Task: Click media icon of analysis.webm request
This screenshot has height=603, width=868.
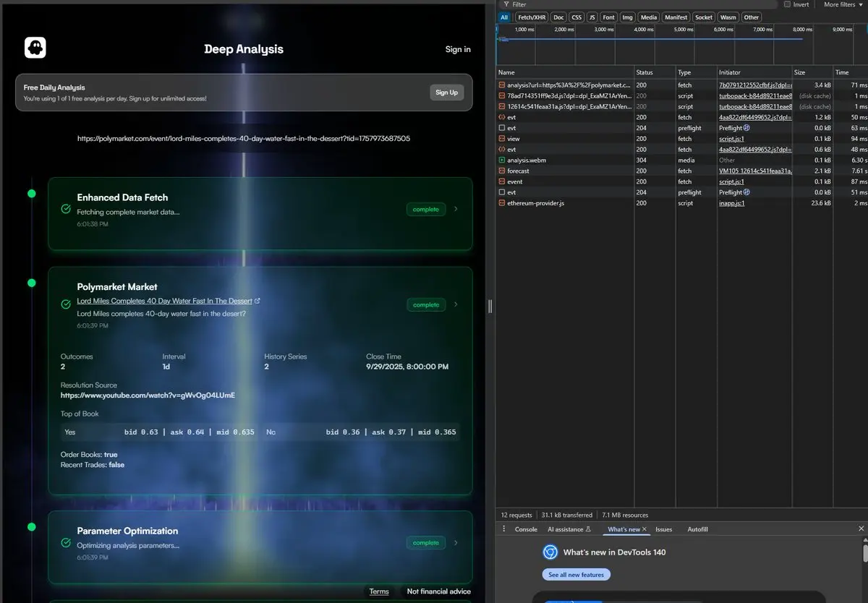Action: point(502,160)
